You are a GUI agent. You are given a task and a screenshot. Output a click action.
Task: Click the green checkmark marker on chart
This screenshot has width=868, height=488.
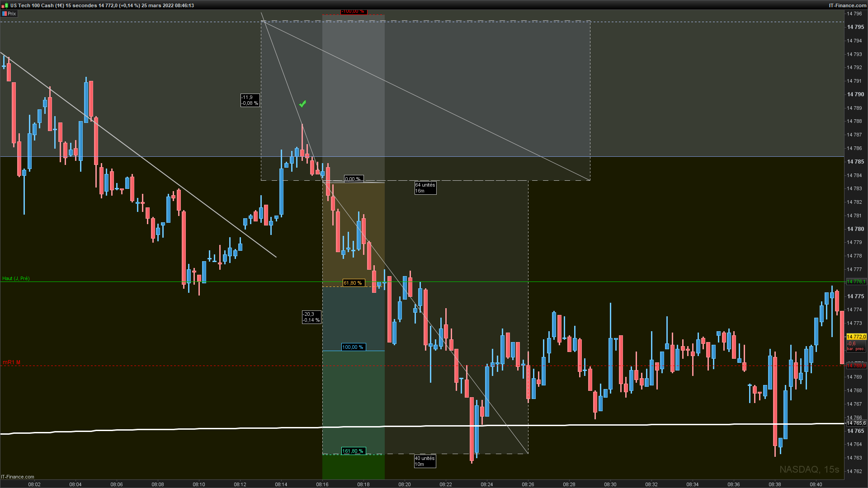point(302,104)
